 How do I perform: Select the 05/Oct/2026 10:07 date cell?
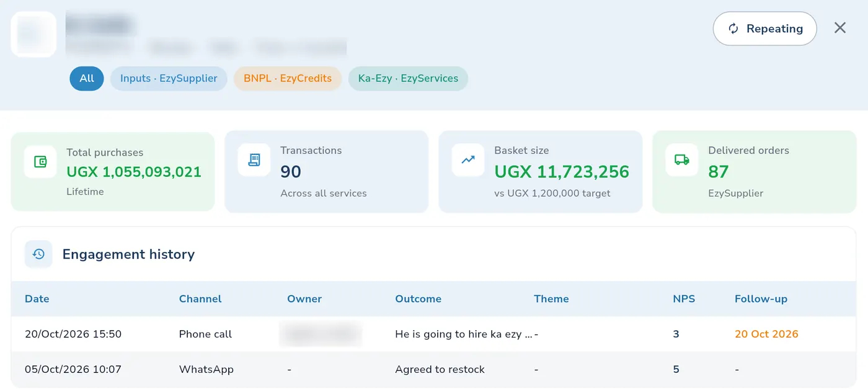click(x=73, y=369)
